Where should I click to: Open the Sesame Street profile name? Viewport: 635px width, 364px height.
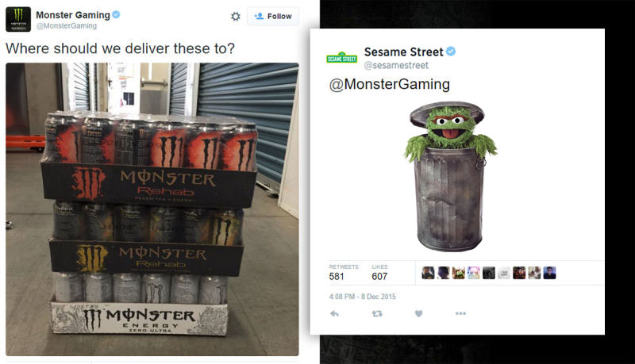click(x=403, y=52)
